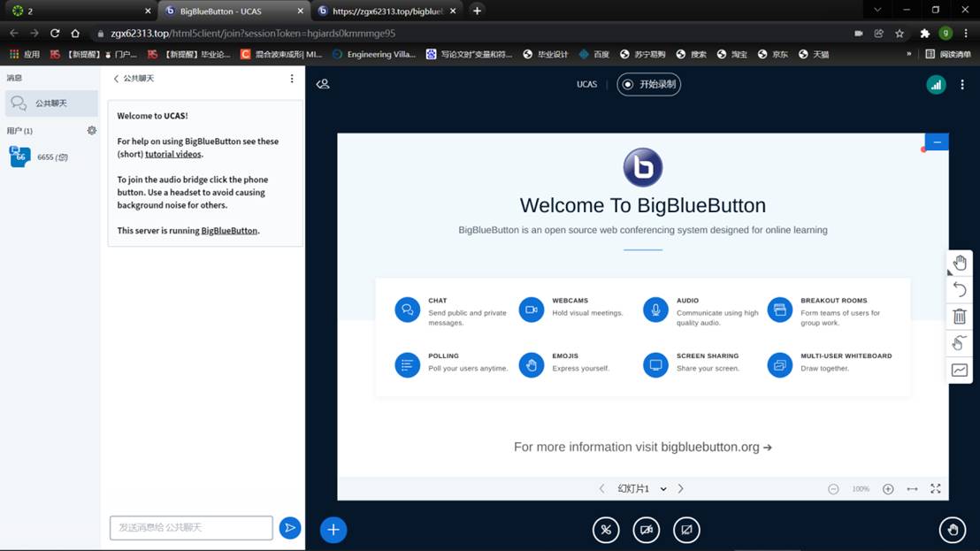This screenshot has width=980, height=551.
Task: Focus the public chat message input
Action: [x=191, y=528]
